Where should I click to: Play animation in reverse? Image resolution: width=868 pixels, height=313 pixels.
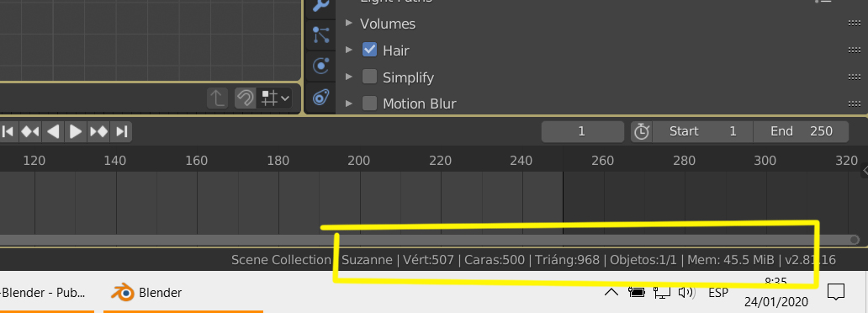pyautogui.click(x=53, y=132)
